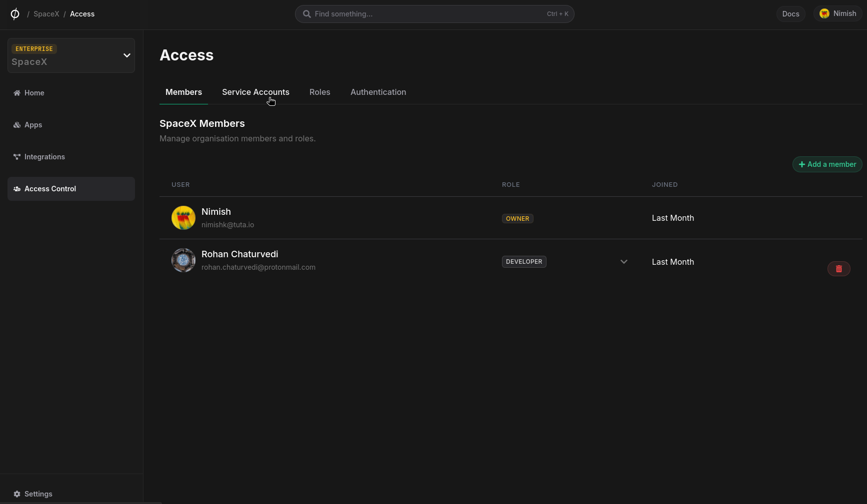Image resolution: width=867 pixels, height=504 pixels.
Task: Open the Authentication tab
Action: [x=378, y=92]
